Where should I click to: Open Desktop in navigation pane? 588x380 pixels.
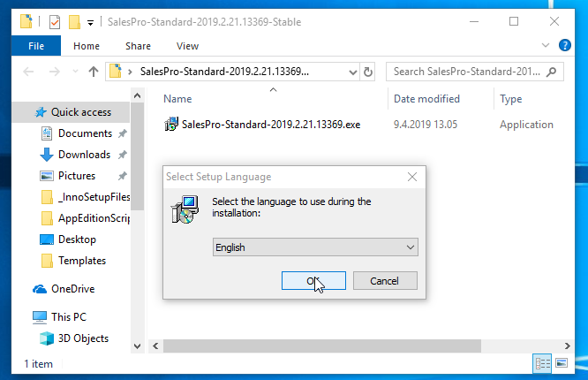click(77, 239)
